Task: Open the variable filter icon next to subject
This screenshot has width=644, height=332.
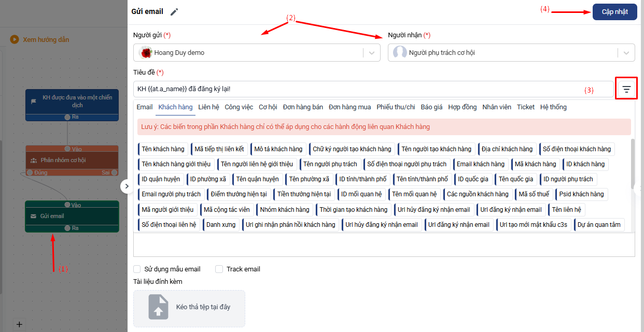Action: [626, 89]
